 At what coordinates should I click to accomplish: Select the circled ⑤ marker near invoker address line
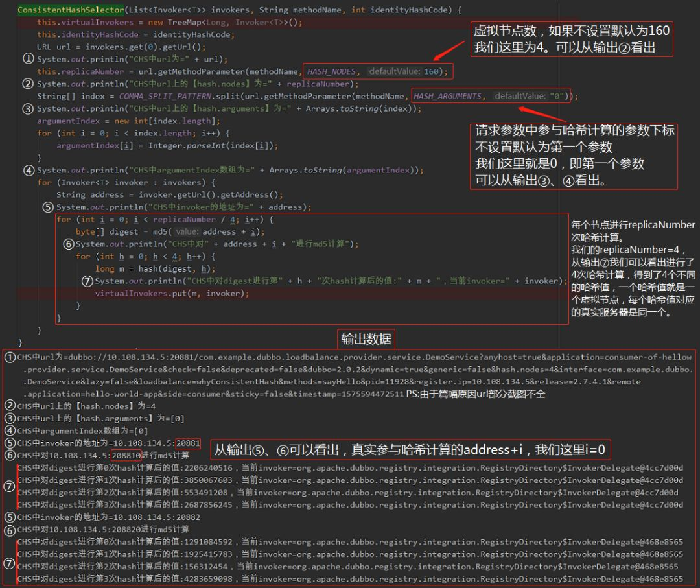coord(49,207)
